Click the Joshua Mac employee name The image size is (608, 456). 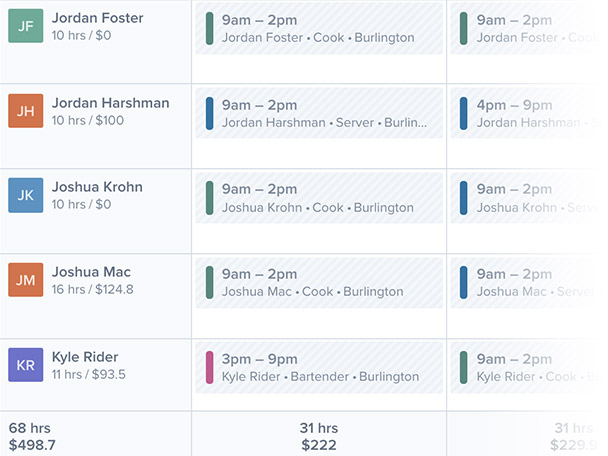[92, 272]
